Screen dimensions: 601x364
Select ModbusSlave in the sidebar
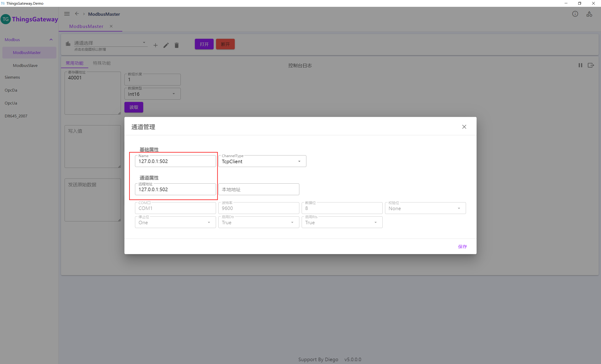[25, 65]
